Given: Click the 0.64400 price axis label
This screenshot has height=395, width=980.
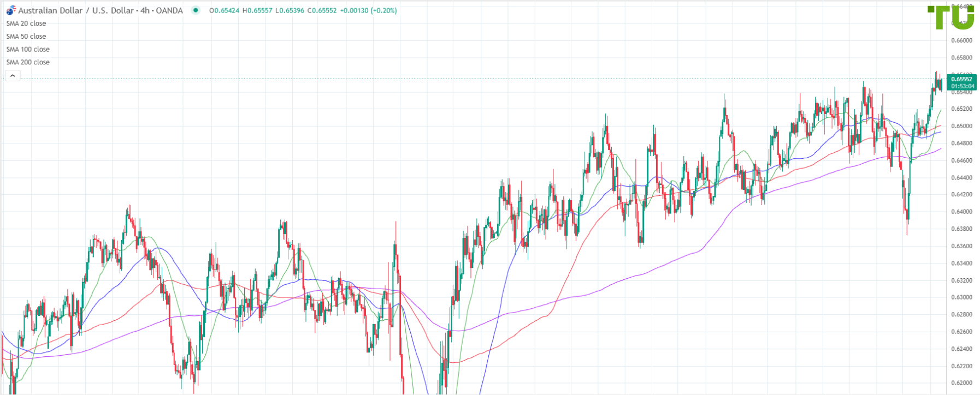Looking at the screenshot, I should (962, 177).
